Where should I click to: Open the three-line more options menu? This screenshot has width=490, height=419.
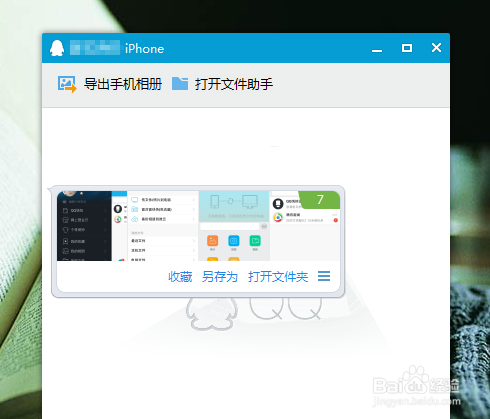click(324, 276)
